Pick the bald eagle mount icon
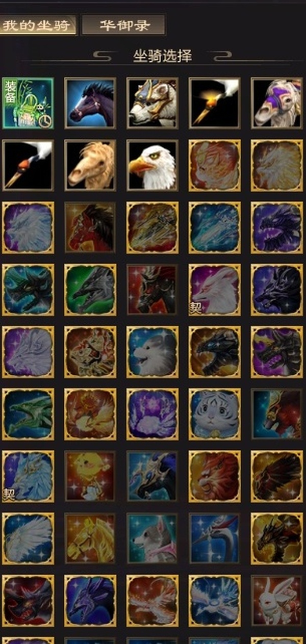306x644 pixels. pos(152,165)
